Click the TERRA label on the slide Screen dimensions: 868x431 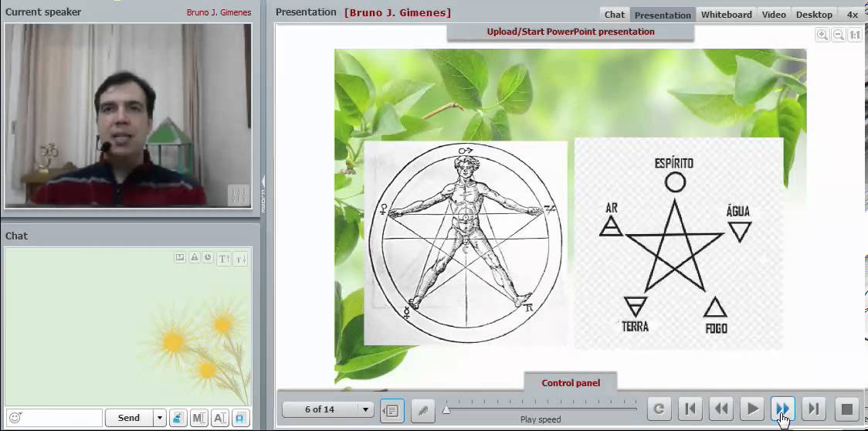635,326
